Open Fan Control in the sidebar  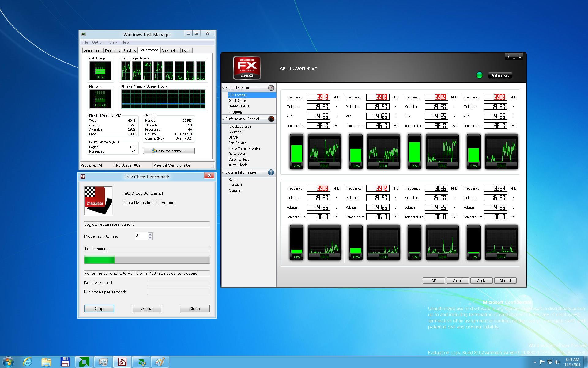(x=238, y=143)
